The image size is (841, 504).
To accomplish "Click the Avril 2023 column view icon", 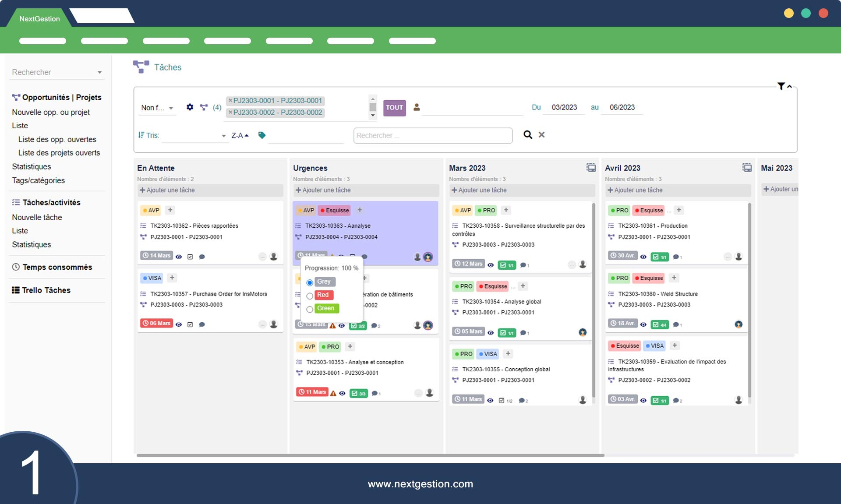I will 747,168.
